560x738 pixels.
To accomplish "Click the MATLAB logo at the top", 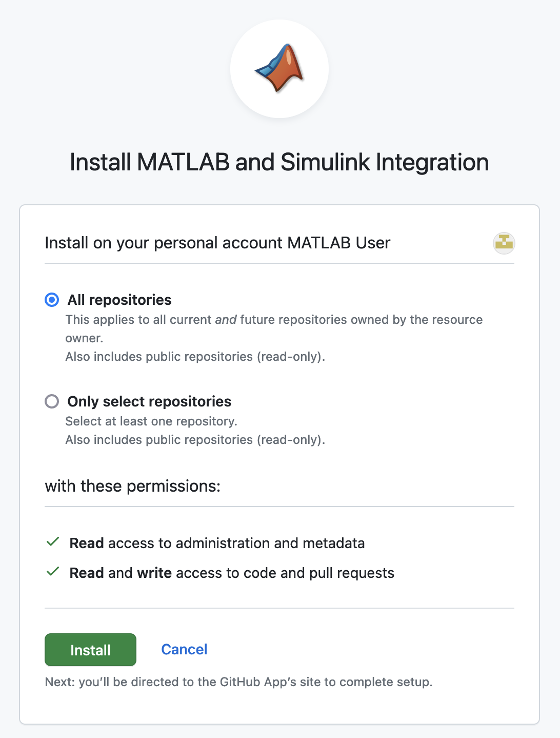I will [279, 69].
